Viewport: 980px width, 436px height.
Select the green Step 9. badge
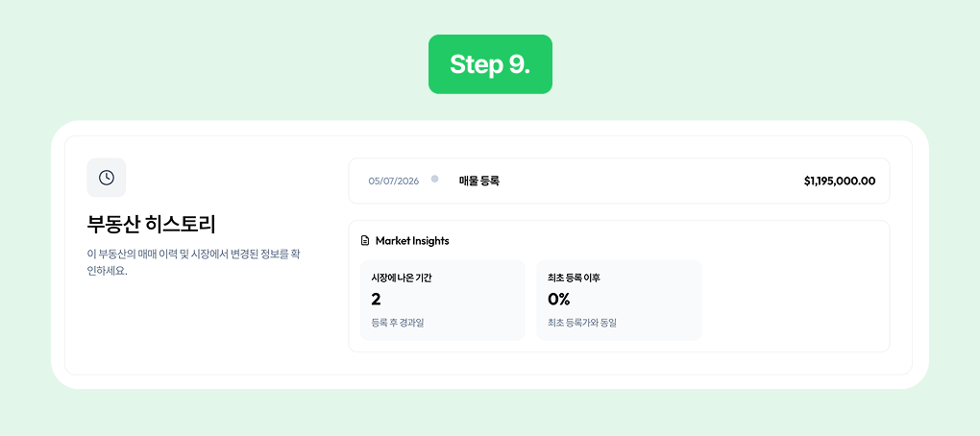point(490,64)
